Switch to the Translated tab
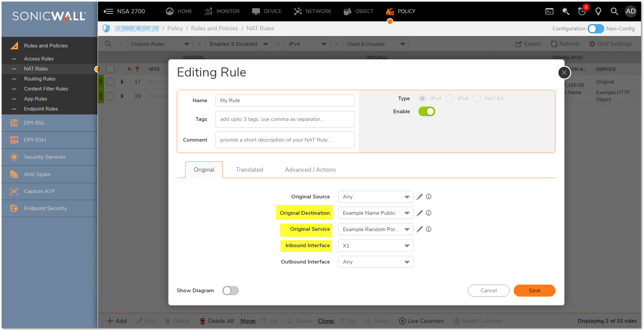644x331 pixels. pyautogui.click(x=249, y=170)
